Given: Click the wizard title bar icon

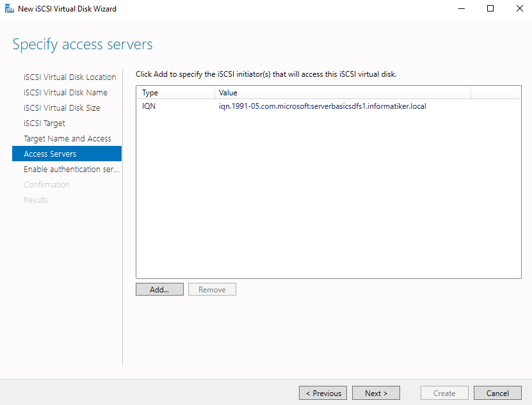Looking at the screenshot, I should 9,9.
